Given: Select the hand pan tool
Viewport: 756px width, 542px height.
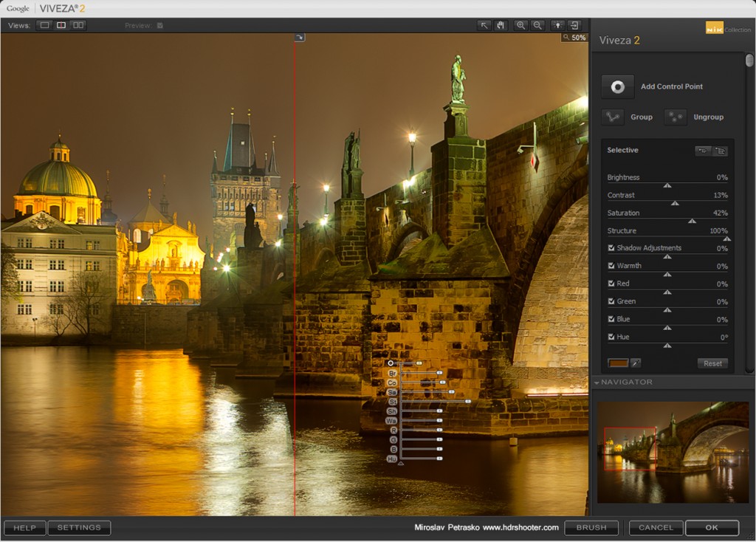Looking at the screenshot, I should coord(501,25).
